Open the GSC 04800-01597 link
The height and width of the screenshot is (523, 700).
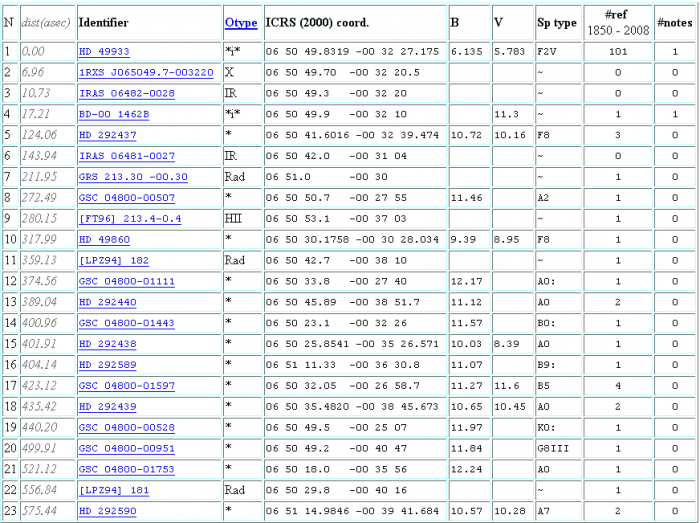(127, 386)
